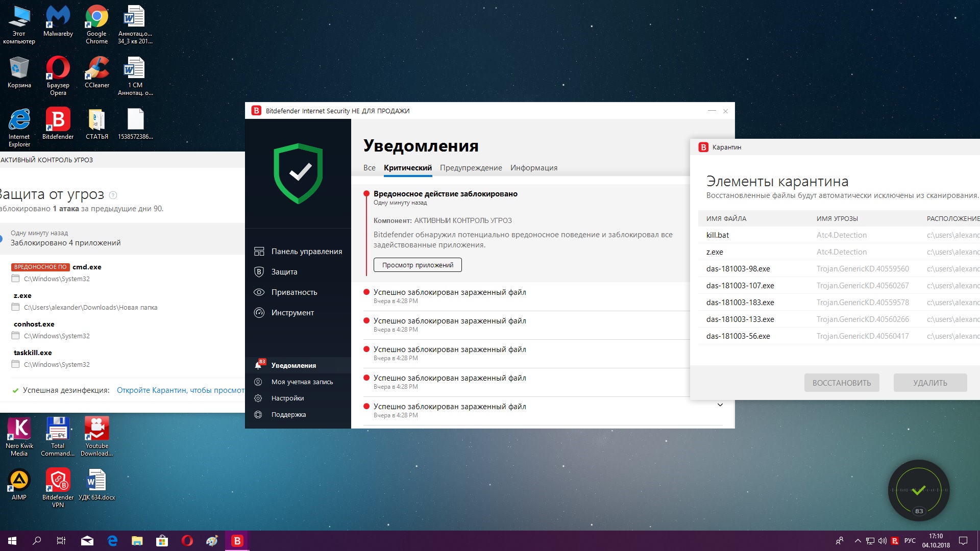Select the Заблокировано 4 приложений entry
The width and height of the screenshot is (980, 551).
(x=122, y=238)
